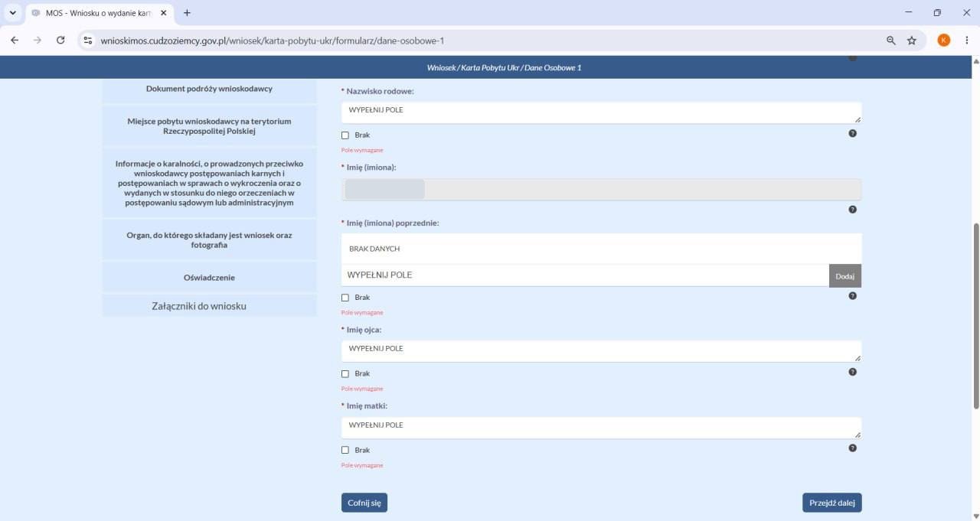Reload the page
The height and width of the screenshot is (521, 980).
(x=60, y=41)
